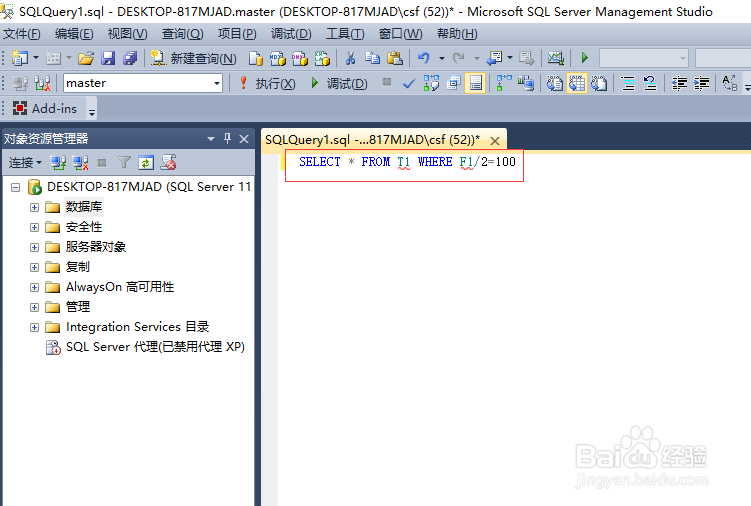This screenshot has height=506, width=751.
Task: Select Integration Services 目录 item
Action: pos(137,327)
